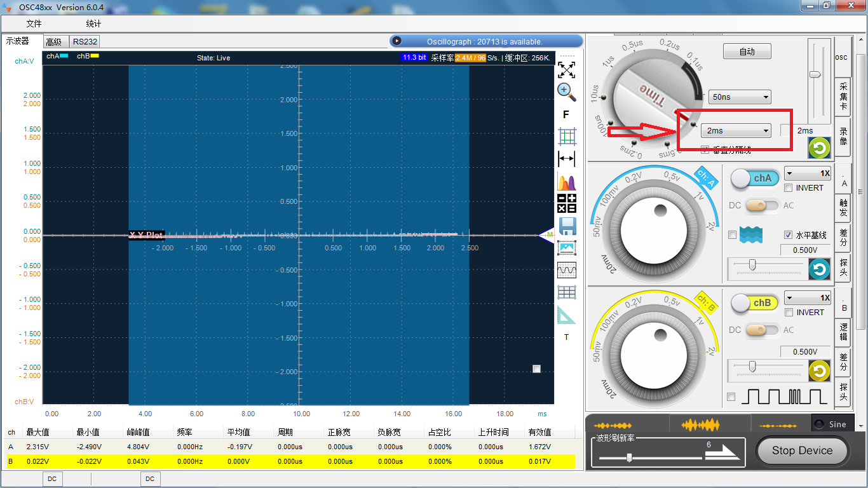The image size is (868, 488).
Task: Expand channel A 1X probe dropdown
Action: click(x=808, y=173)
